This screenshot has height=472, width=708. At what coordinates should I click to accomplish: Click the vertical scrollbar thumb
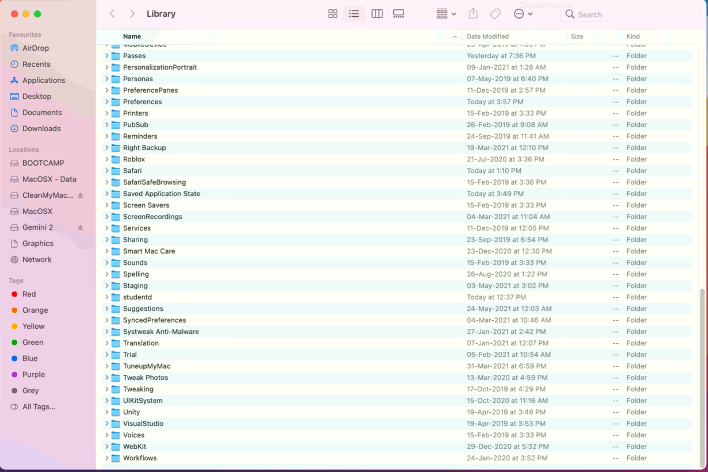(x=702, y=377)
